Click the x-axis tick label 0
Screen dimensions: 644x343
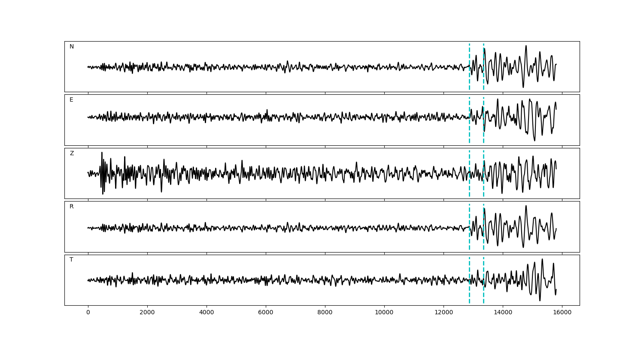88,313
